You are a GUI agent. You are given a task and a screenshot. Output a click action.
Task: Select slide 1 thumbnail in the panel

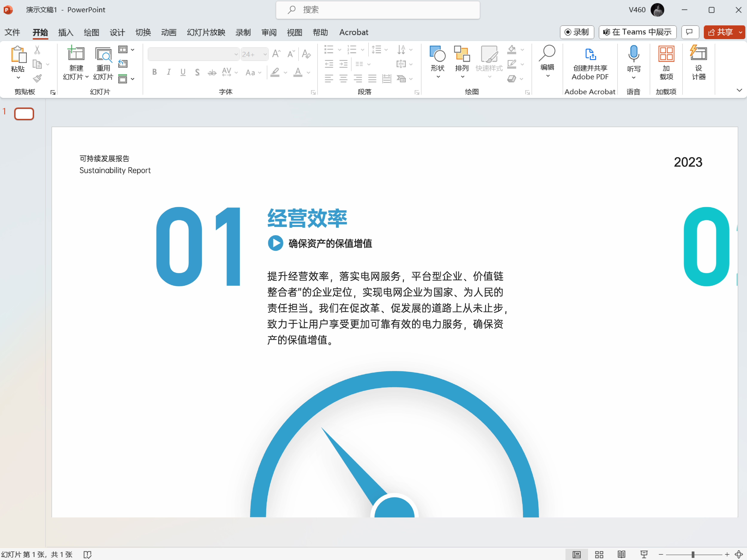tap(24, 114)
